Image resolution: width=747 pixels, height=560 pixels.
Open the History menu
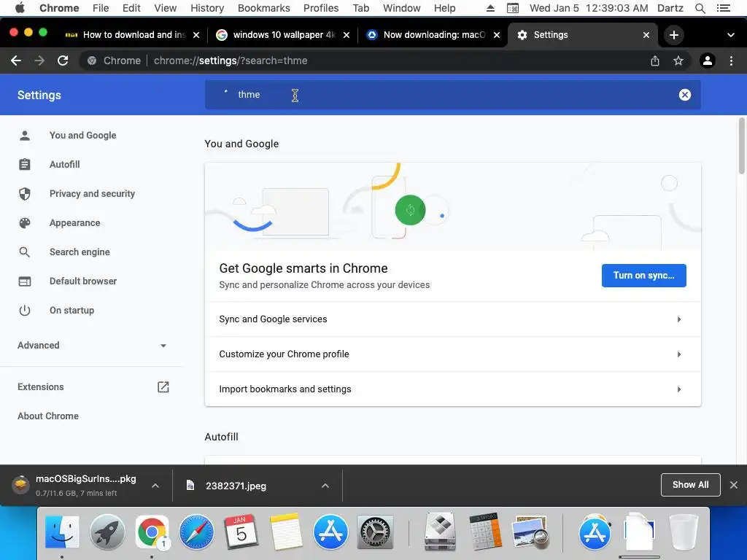207,8
